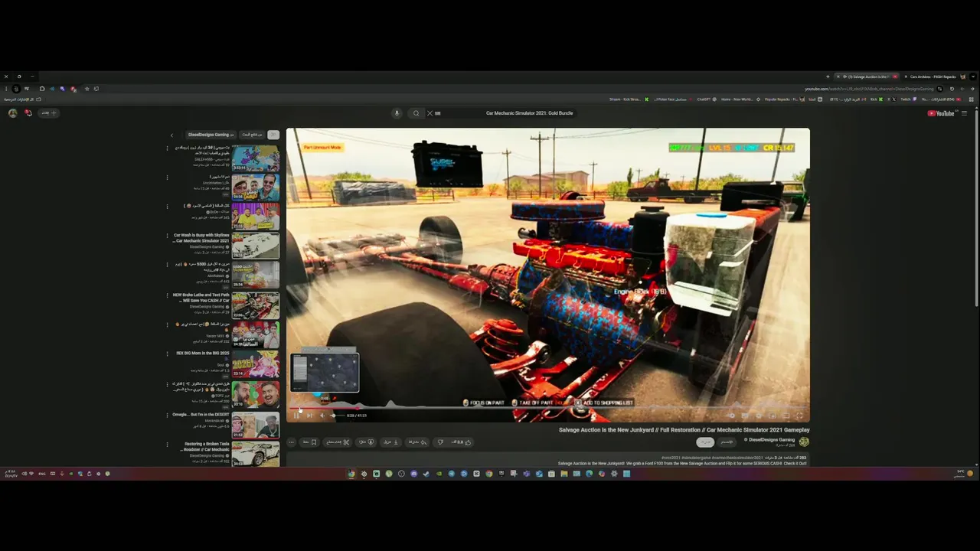This screenshot has height=551, width=980.
Task: Select the DieselDesigns Gaming filter chip
Action: click(x=211, y=135)
